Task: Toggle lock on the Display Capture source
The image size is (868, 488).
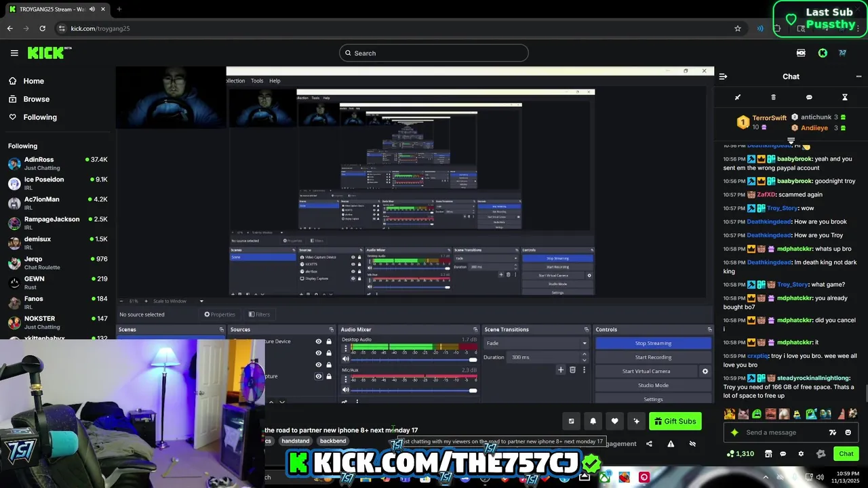Action: 329,376
